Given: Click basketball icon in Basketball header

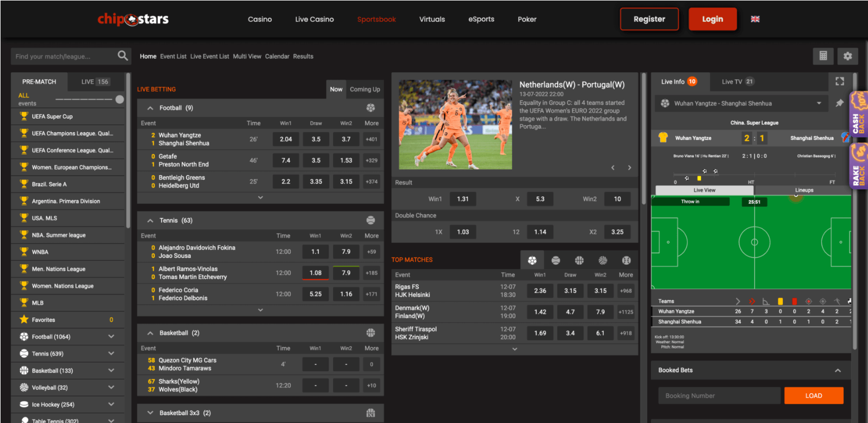Looking at the screenshot, I should click(x=371, y=333).
